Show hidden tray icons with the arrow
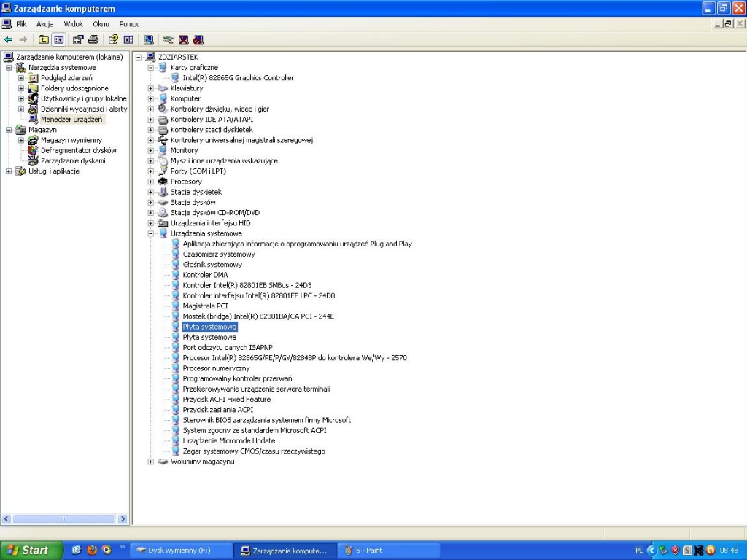747x560 pixels. click(651, 551)
